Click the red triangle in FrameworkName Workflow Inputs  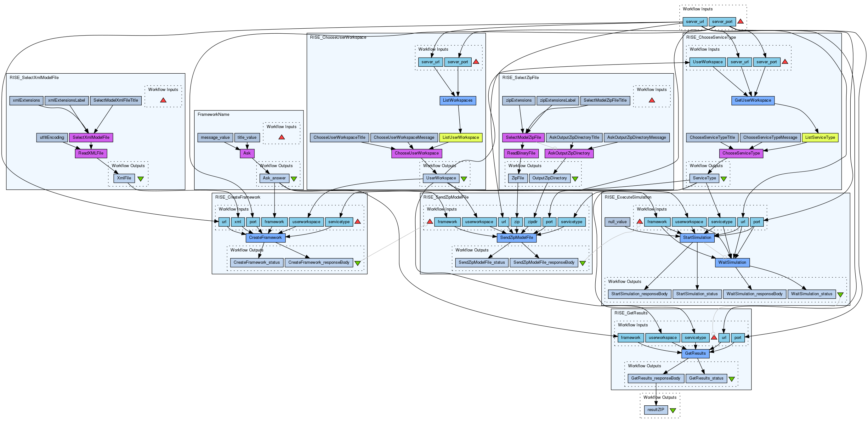point(282,137)
